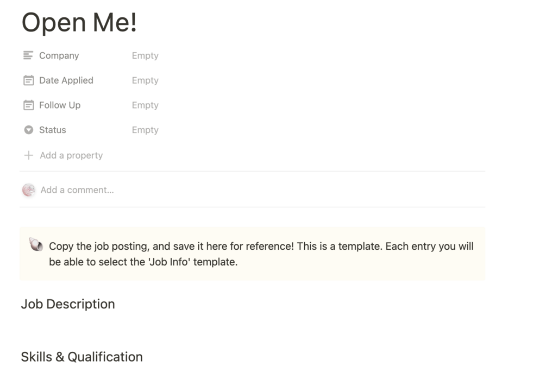Viewport: 546px width, 392px height.
Task: Expand the empty Status value options
Action: [x=145, y=130]
